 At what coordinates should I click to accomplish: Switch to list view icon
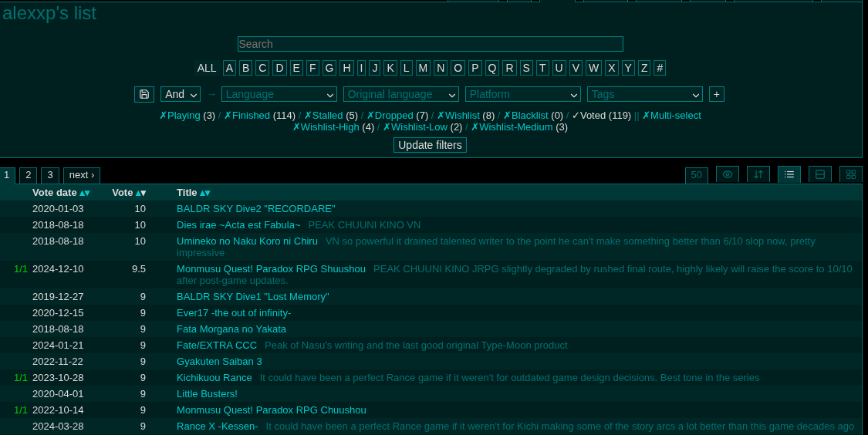coord(789,174)
